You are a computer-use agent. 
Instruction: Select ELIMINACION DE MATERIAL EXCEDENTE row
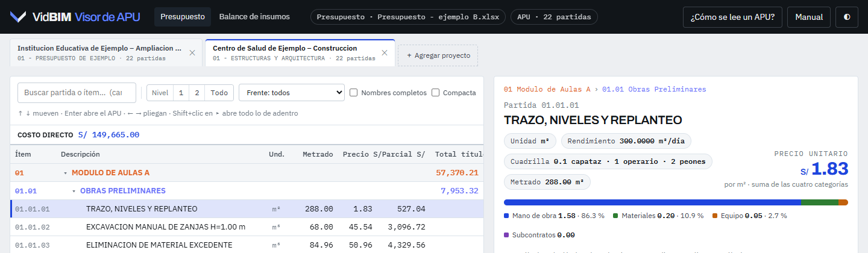click(247, 245)
